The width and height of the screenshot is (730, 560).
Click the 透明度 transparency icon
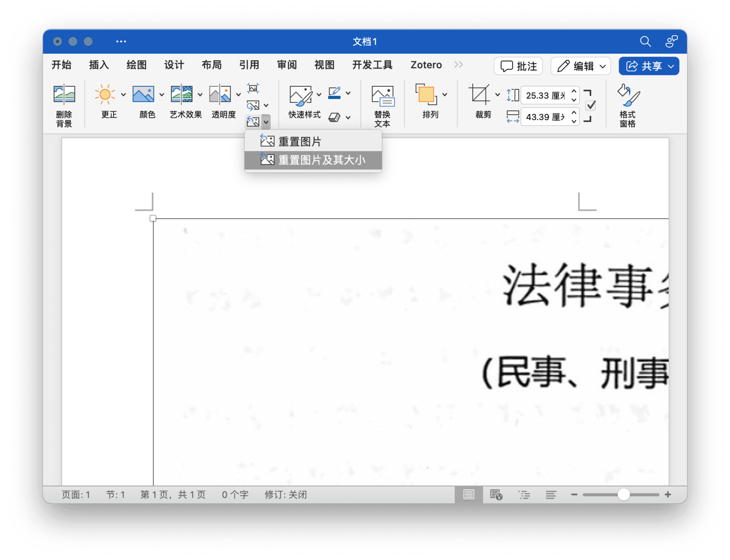[x=220, y=94]
